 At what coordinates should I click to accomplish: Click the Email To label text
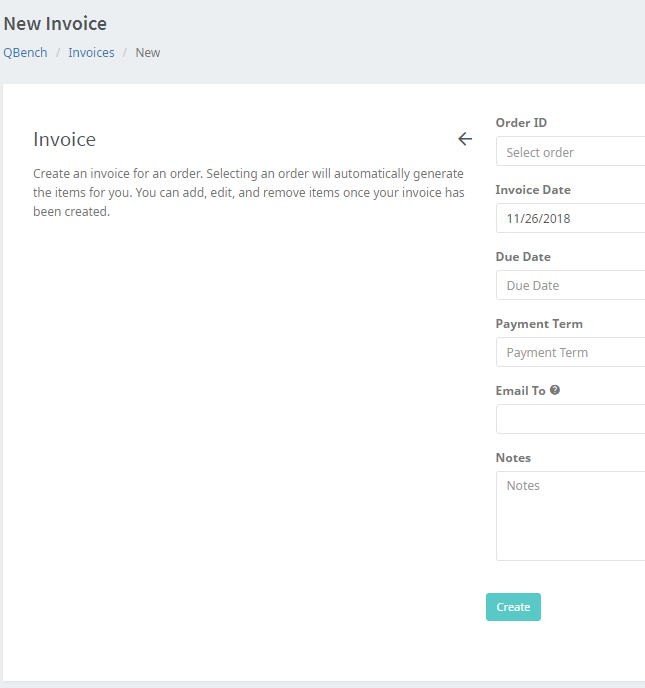click(x=520, y=391)
